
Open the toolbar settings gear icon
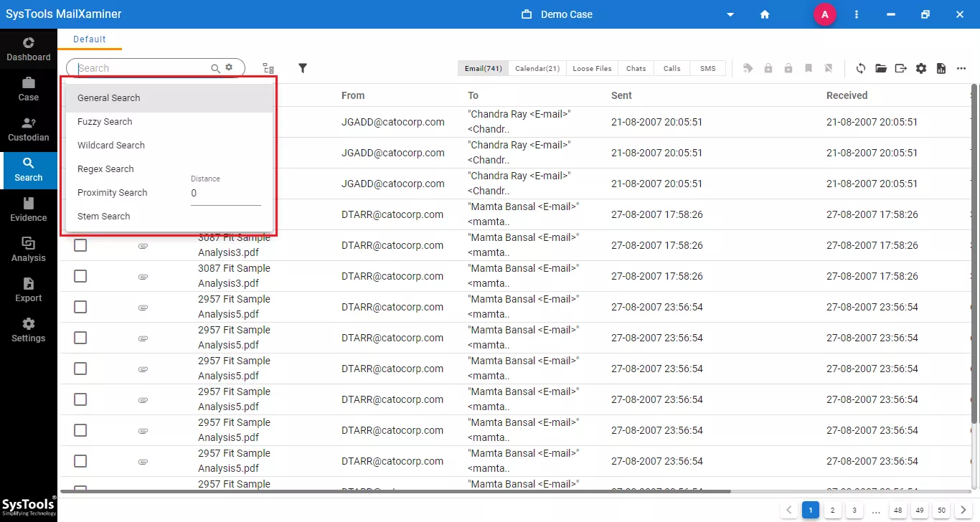pyautogui.click(x=921, y=68)
